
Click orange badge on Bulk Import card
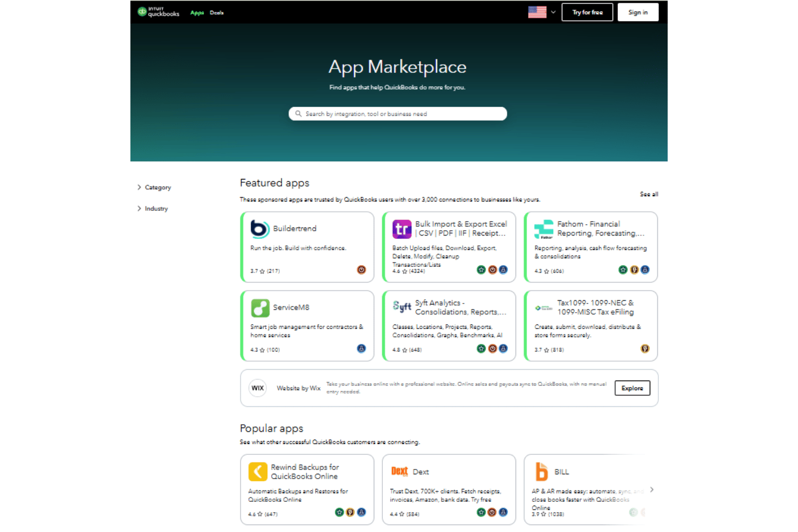[492, 270]
